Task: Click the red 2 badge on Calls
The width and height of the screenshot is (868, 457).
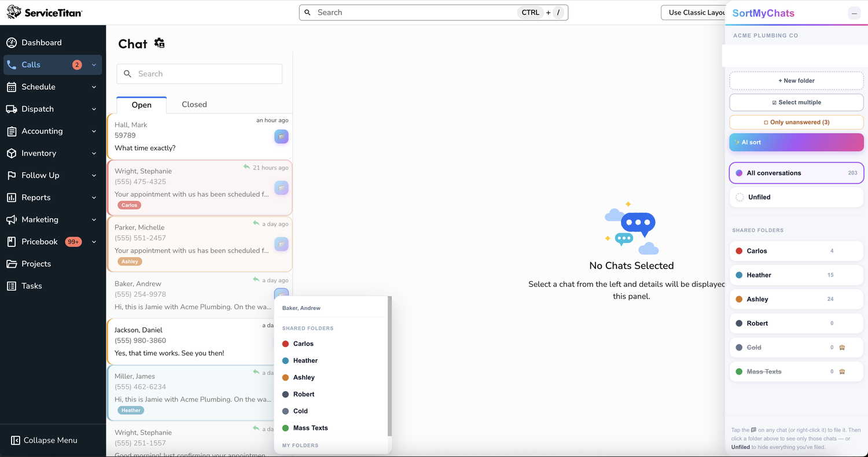Action: pyautogui.click(x=77, y=65)
